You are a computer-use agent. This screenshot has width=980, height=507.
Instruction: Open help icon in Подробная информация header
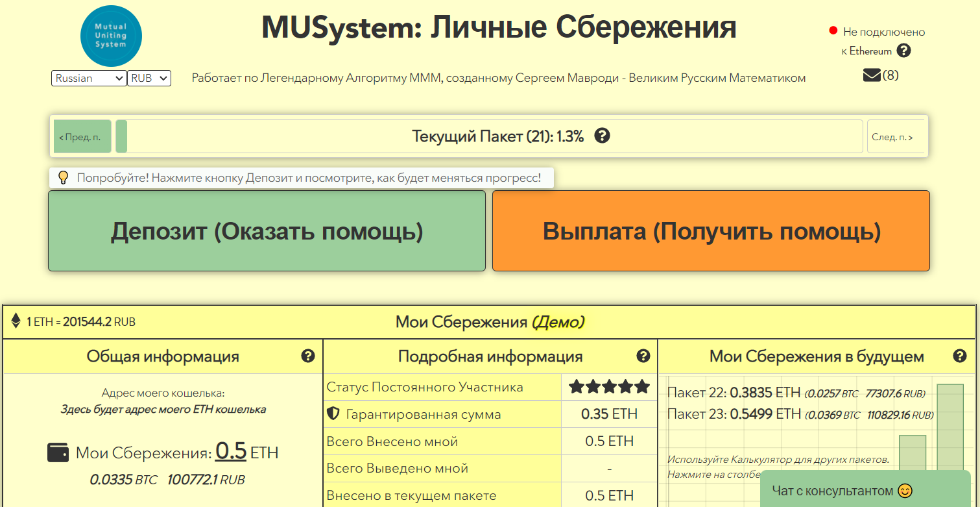(643, 356)
